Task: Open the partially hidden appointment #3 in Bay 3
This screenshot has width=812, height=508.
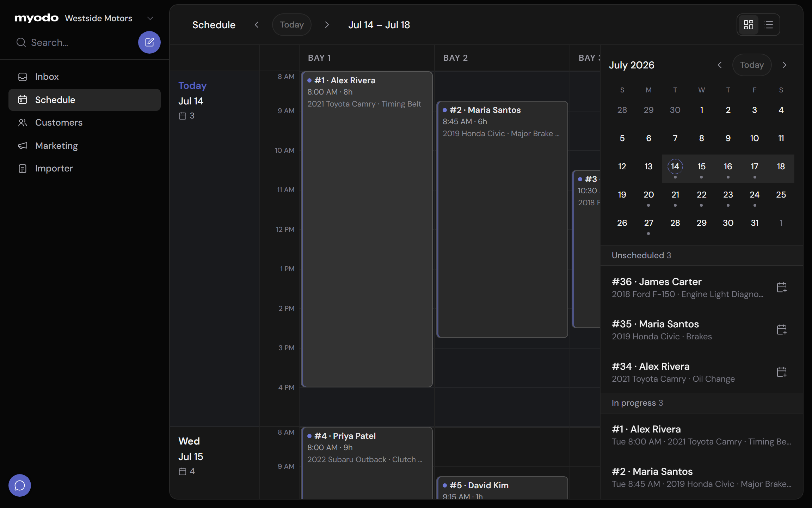Action: tap(586, 249)
